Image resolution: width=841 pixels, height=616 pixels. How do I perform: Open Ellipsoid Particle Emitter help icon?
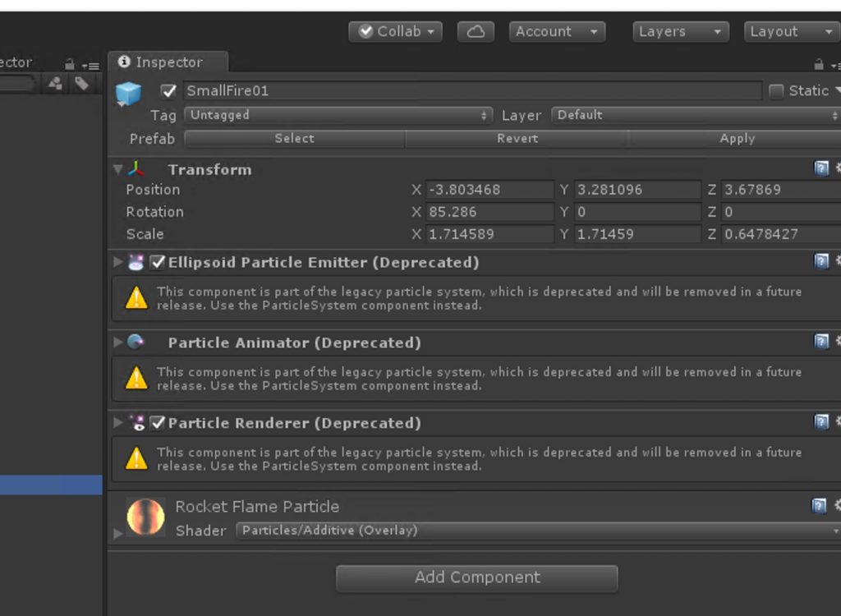click(820, 261)
